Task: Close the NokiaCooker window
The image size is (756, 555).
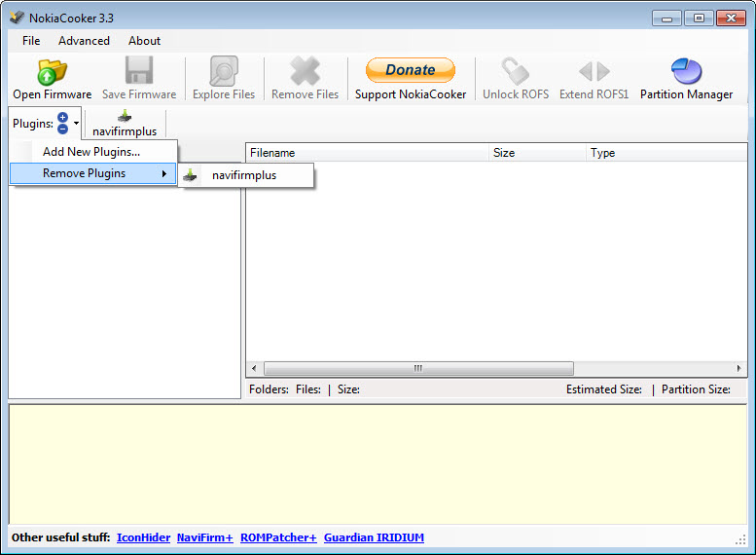Action: (731, 18)
